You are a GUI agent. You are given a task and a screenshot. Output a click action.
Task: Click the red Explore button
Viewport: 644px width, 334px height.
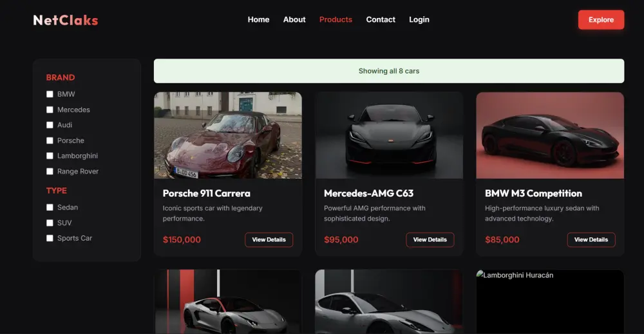click(601, 20)
